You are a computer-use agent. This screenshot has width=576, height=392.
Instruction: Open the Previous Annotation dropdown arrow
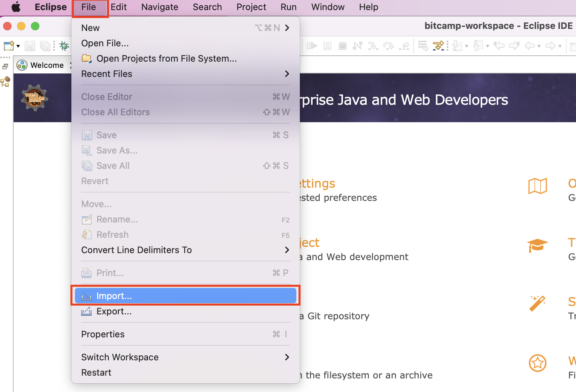coord(488,46)
